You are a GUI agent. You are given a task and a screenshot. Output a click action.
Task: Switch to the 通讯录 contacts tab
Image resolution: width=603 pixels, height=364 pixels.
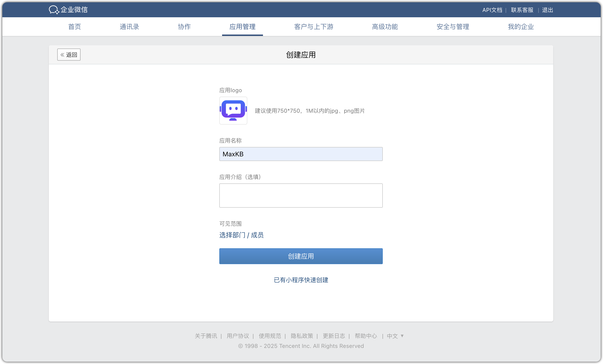(x=129, y=27)
